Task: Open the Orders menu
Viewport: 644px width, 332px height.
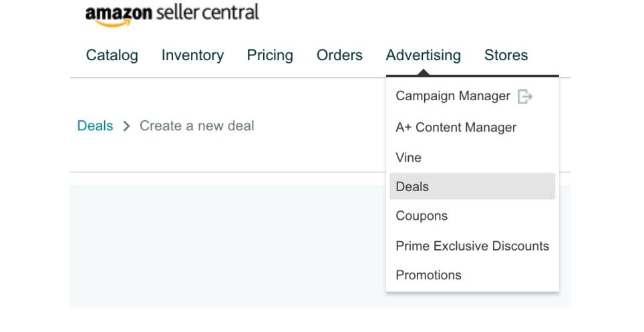Action: click(339, 55)
